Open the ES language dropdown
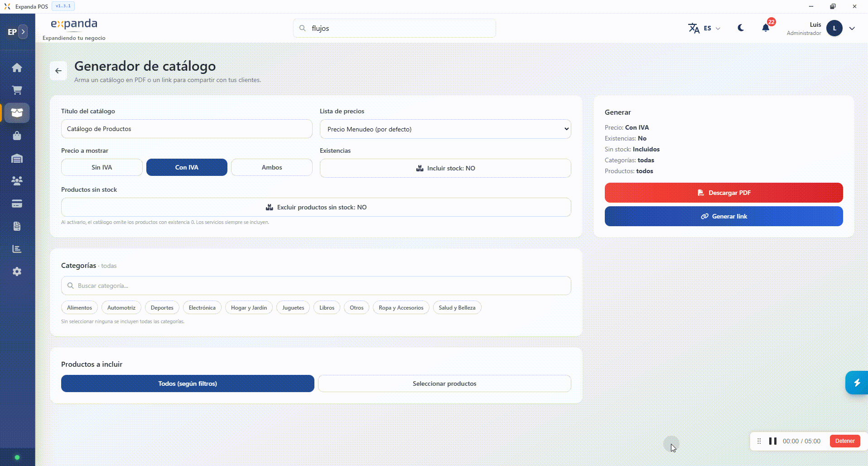Viewport: 868px width, 466px height. (712, 28)
